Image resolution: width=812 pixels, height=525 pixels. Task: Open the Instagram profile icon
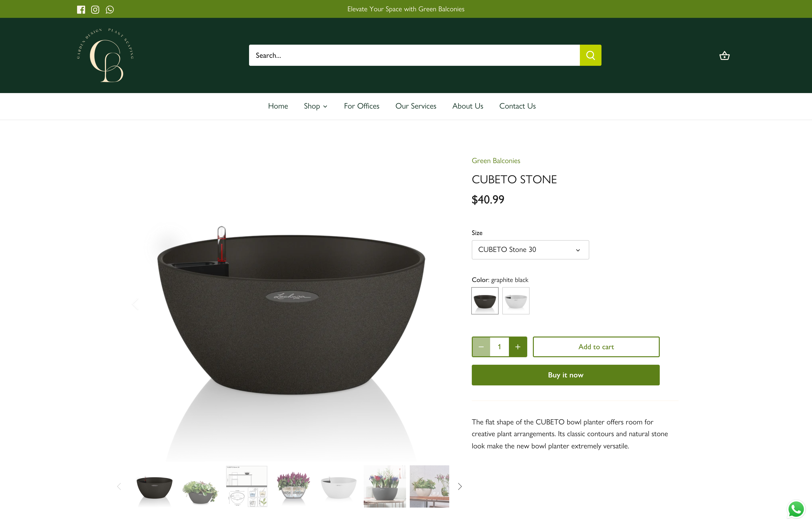point(95,9)
